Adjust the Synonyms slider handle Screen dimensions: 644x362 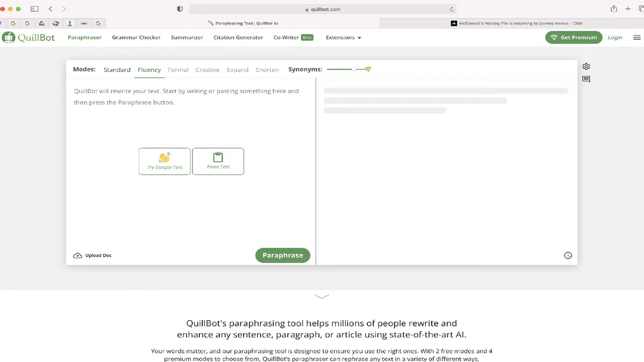(x=354, y=69)
